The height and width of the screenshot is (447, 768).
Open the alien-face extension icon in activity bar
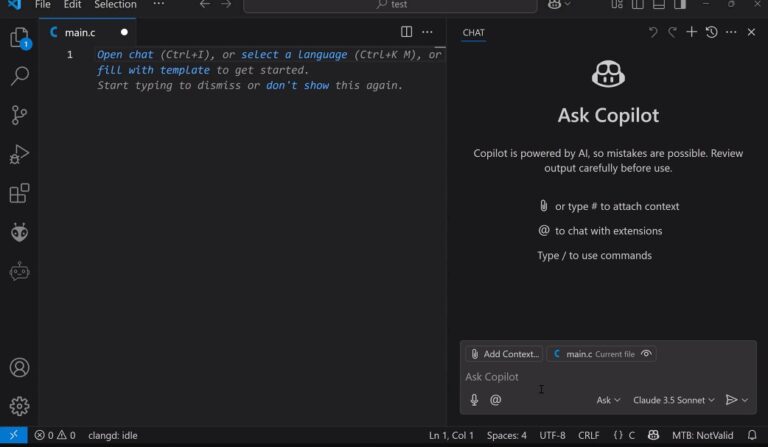coord(19,232)
